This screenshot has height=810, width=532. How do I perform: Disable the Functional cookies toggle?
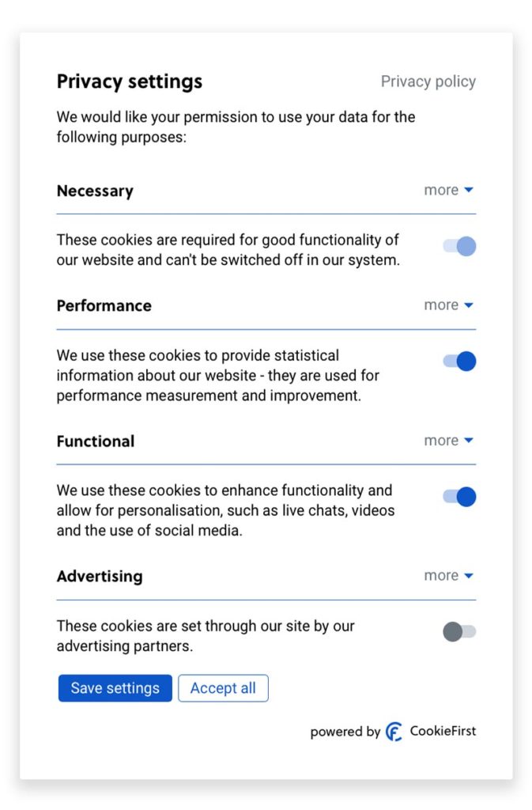point(458,497)
